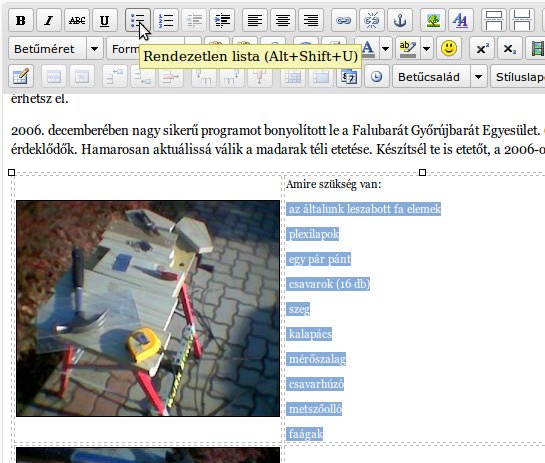Insert a numbered list
Image resolution: width=545 pixels, height=463 pixels.
[166, 20]
